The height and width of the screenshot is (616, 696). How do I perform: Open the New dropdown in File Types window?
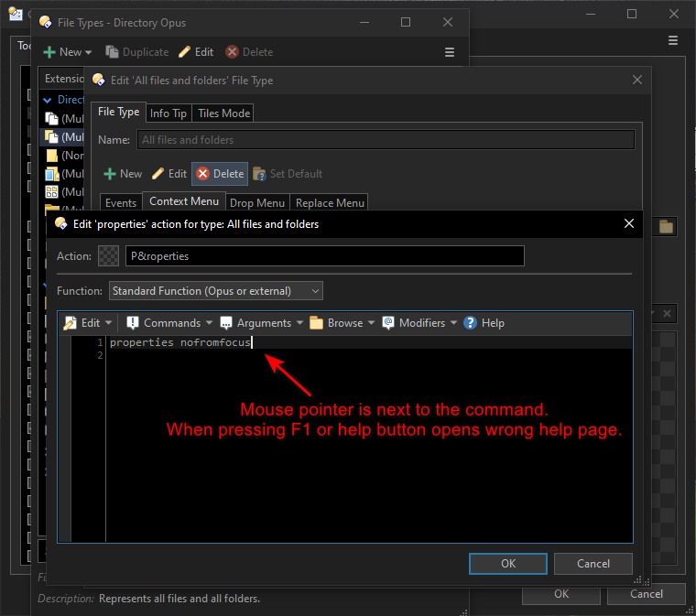[x=68, y=52]
